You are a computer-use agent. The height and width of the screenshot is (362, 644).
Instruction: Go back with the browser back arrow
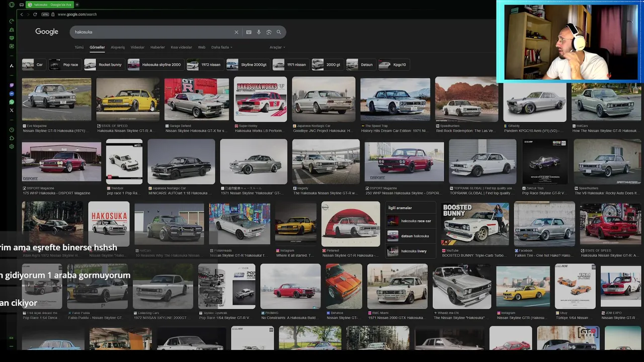pyautogui.click(x=21, y=14)
